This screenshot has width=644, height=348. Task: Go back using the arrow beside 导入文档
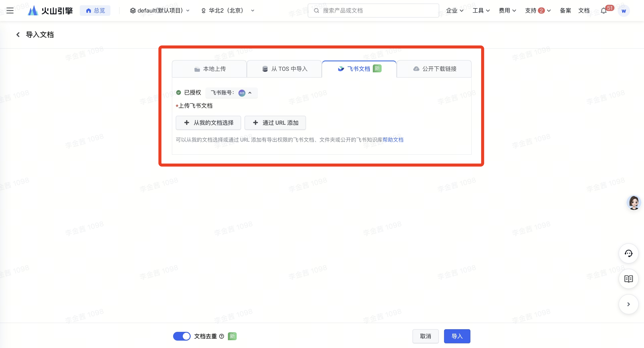[18, 35]
